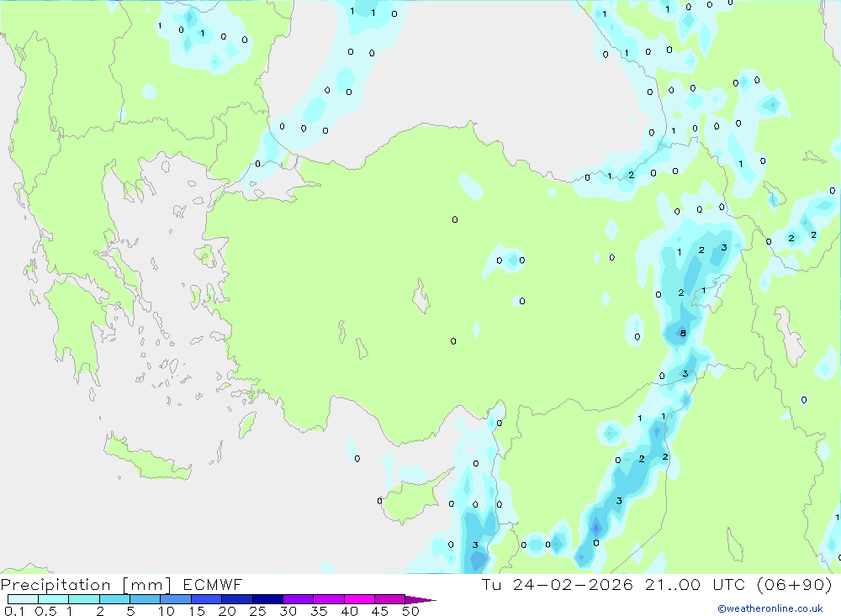The height and width of the screenshot is (616, 841).
Task: Click the legend tick label "20"
Action: click(227, 611)
